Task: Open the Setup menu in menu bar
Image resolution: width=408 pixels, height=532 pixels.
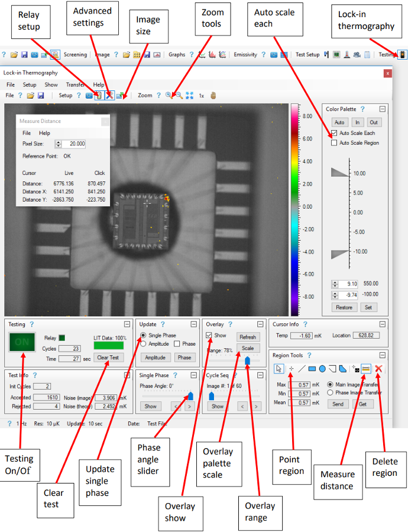Action: point(30,85)
